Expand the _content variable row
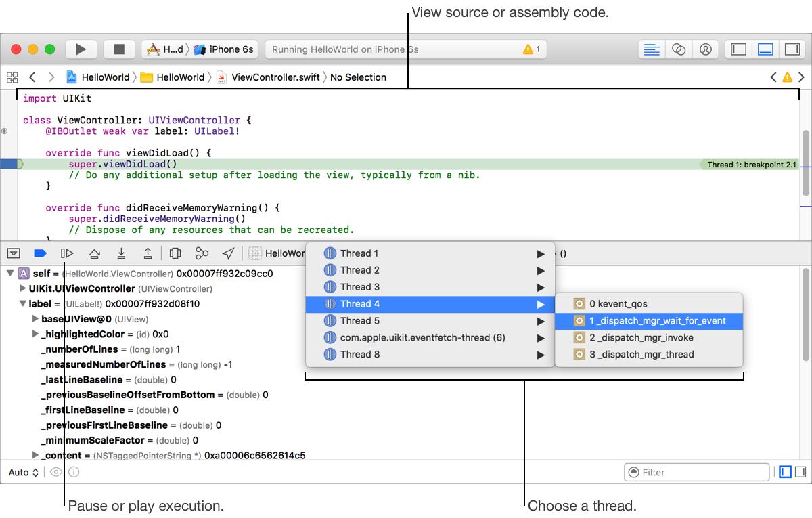The height and width of the screenshot is (518, 812). [36, 456]
